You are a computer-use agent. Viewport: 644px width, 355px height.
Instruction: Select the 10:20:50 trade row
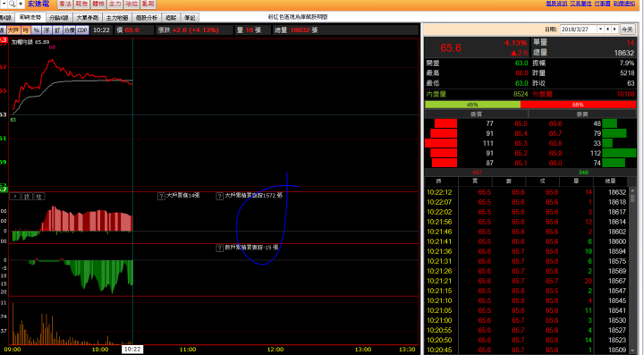tap(527, 340)
